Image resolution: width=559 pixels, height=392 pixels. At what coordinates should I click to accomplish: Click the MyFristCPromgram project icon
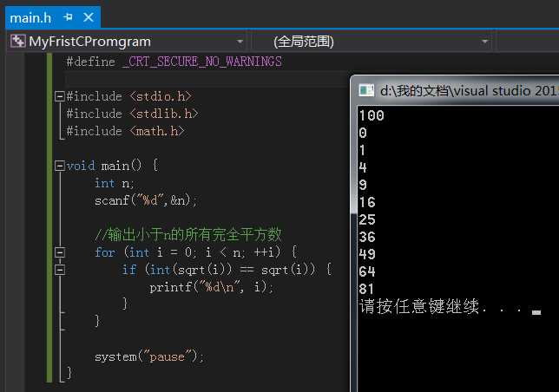(18, 42)
